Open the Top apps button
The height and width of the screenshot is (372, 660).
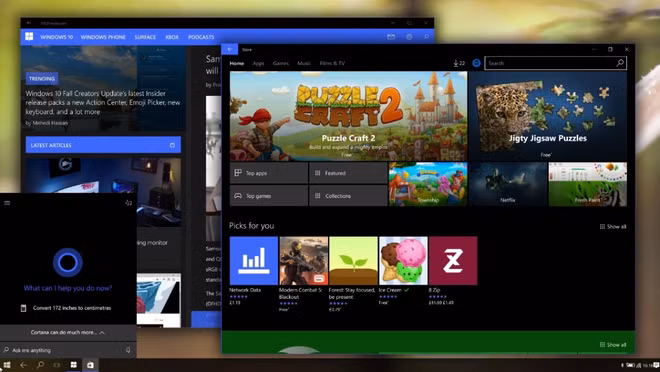pos(269,173)
